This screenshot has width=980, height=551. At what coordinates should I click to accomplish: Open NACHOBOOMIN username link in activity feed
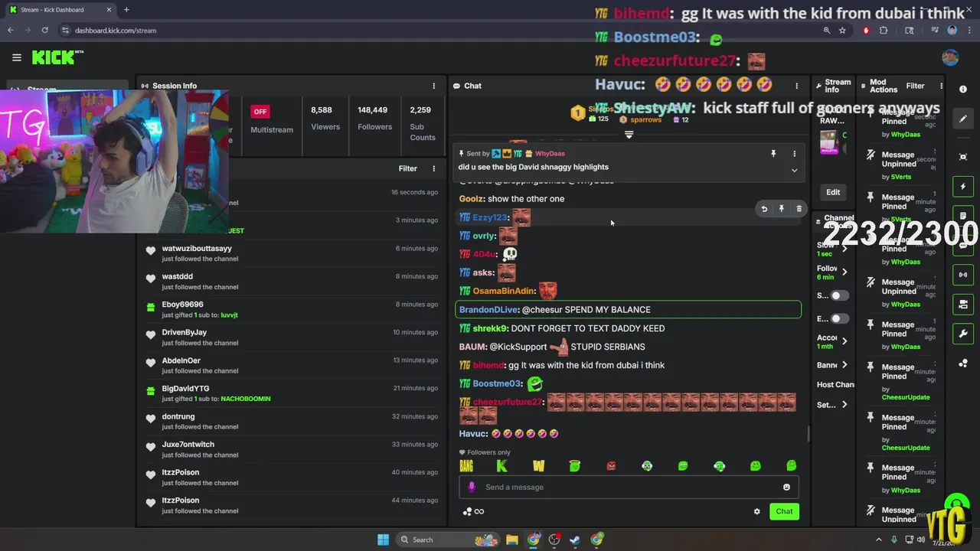tap(245, 399)
